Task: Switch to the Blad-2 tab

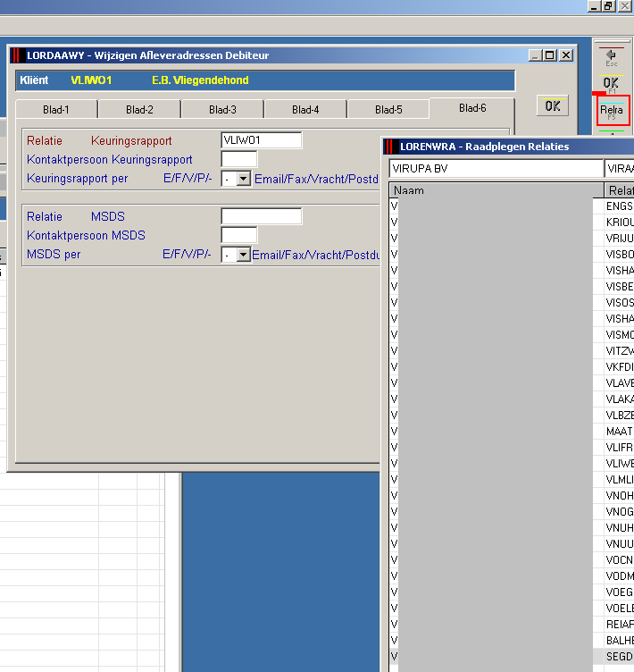Action: click(139, 110)
